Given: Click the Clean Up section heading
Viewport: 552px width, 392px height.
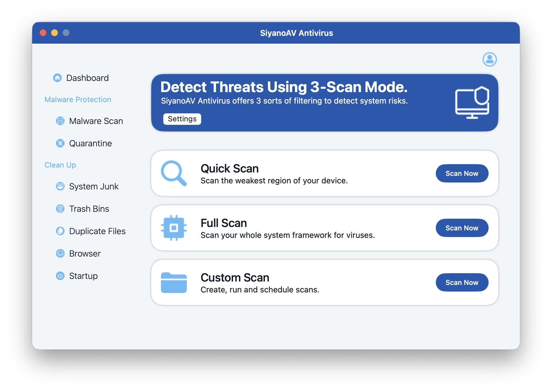Looking at the screenshot, I should (x=60, y=165).
